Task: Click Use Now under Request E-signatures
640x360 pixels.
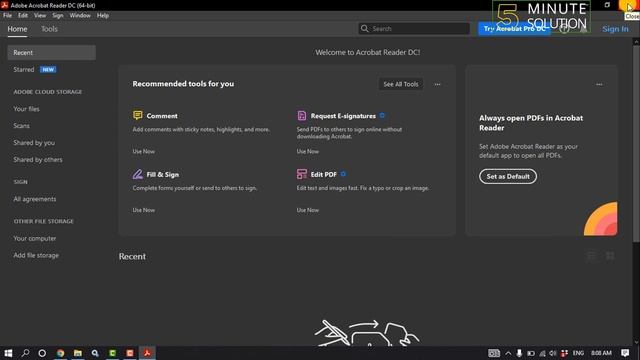Action: point(308,151)
